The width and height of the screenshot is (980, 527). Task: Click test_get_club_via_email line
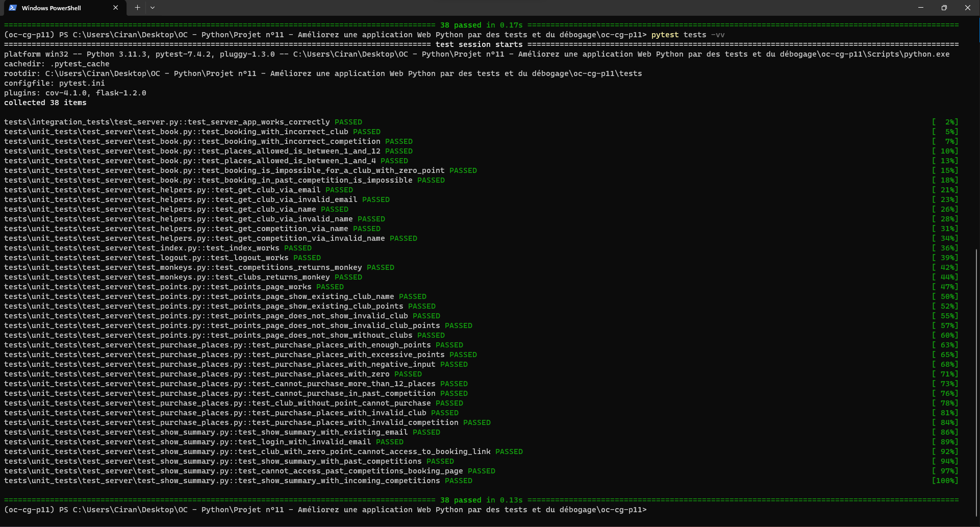[179, 190]
